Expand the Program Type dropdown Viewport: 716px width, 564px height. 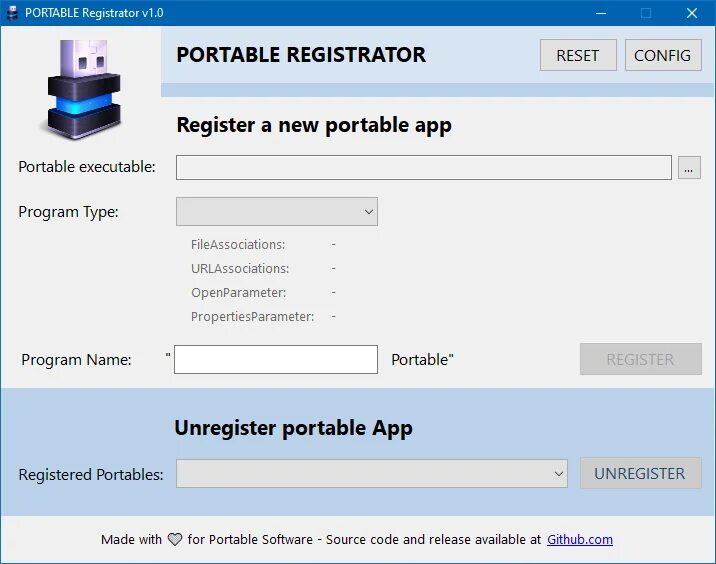(x=277, y=211)
